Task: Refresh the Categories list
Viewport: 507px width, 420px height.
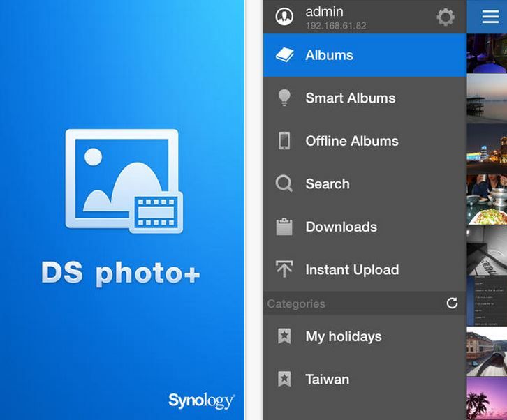Action: click(452, 303)
